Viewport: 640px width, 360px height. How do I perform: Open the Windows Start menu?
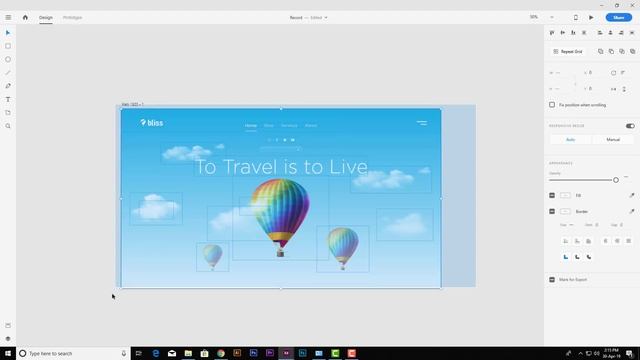pos(8,353)
